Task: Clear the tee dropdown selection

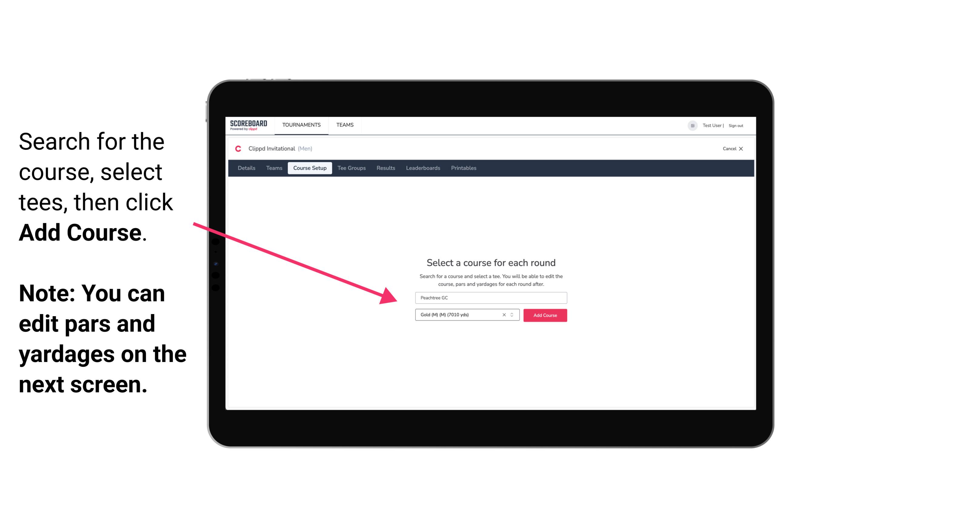Action: [504, 315]
